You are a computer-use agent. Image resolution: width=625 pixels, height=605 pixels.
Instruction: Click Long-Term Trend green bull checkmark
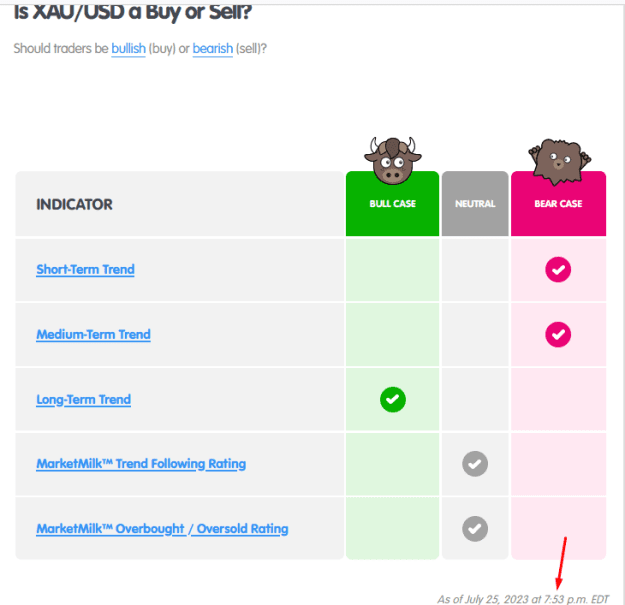click(x=393, y=399)
